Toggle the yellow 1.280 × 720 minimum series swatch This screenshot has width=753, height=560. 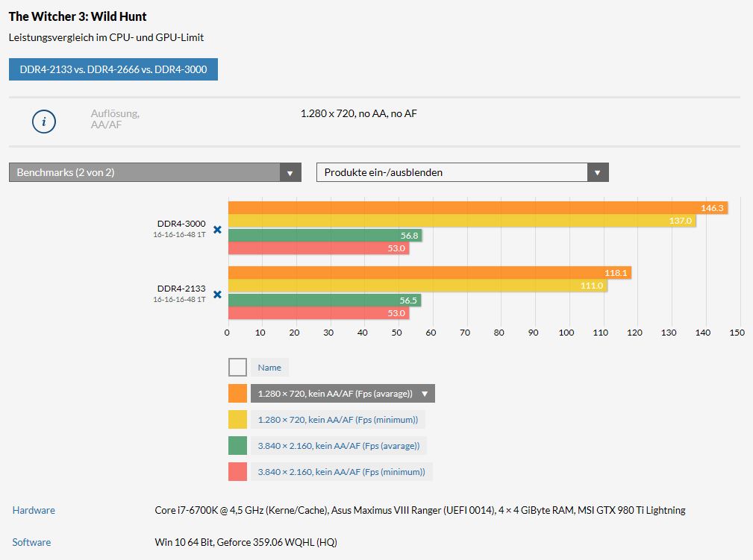pyautogui.click(x=238, y=419)
